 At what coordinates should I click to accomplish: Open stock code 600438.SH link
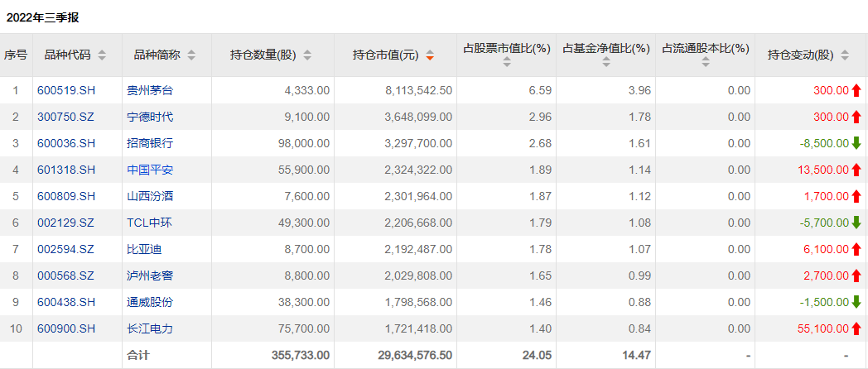(x=66, y=303)
